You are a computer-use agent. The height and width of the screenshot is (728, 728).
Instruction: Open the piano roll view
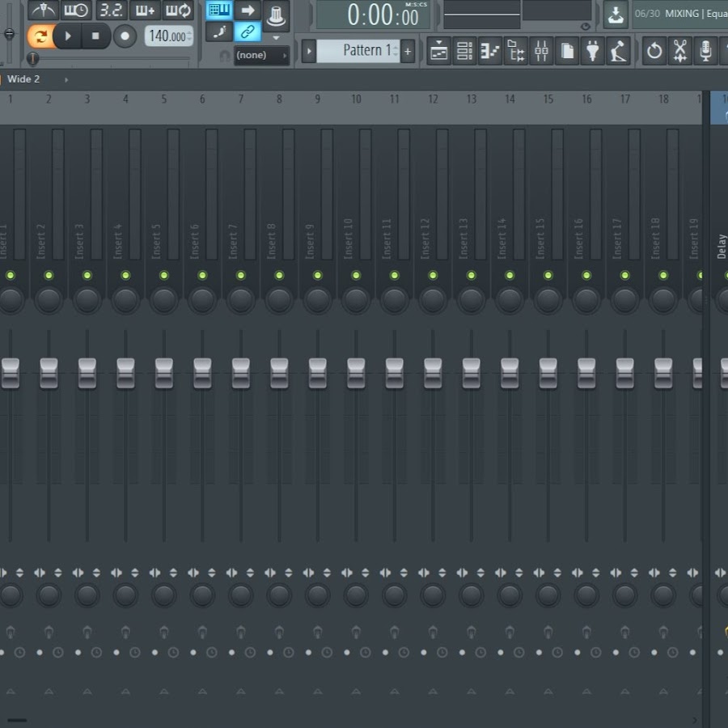[490, 51]
